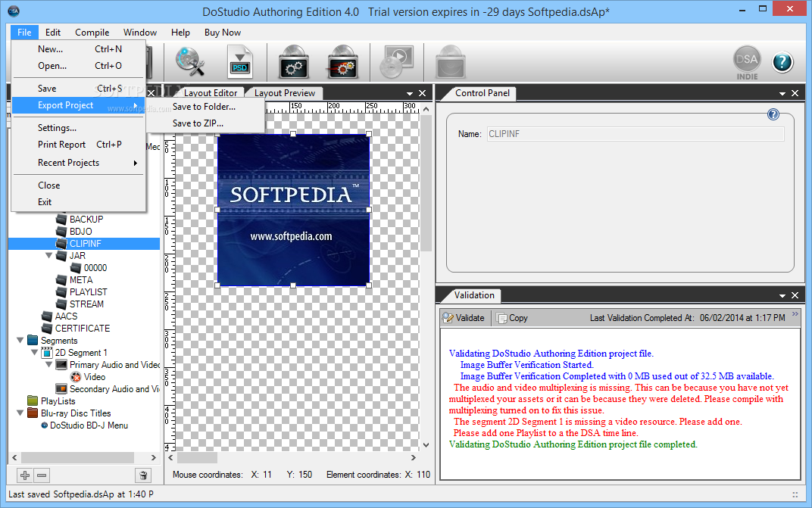Collapse the Primary Audio and Video node
This screenshot has width=812, height=508.
tap(48, 365)
